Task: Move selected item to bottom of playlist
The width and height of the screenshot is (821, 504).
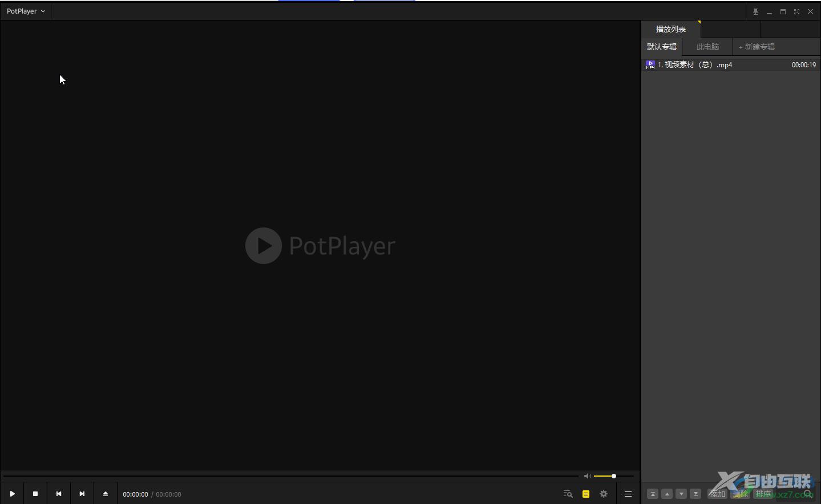Action: (695, 494)
